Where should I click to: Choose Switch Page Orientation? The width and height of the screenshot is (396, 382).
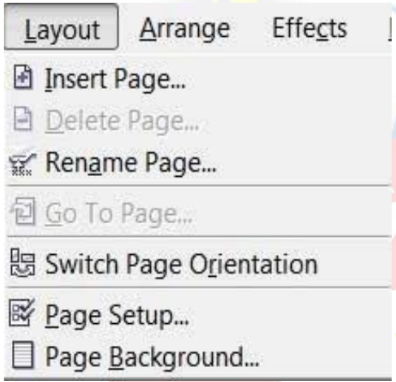coord(199,263)
